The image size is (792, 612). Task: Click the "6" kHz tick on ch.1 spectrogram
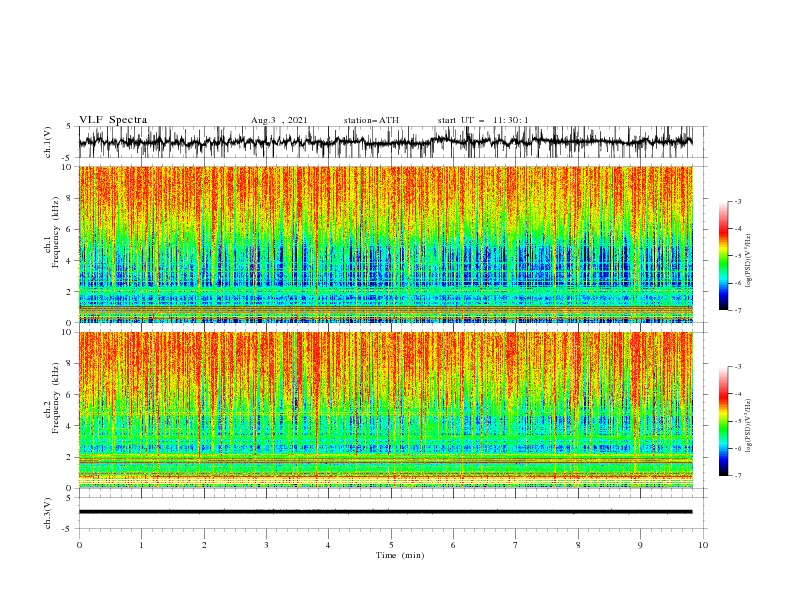[x=69, y=229]
